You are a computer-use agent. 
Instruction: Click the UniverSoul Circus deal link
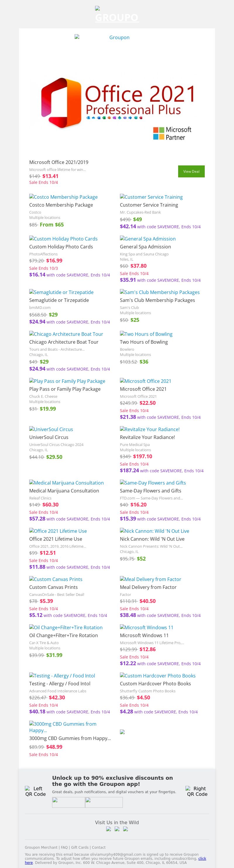51,429
